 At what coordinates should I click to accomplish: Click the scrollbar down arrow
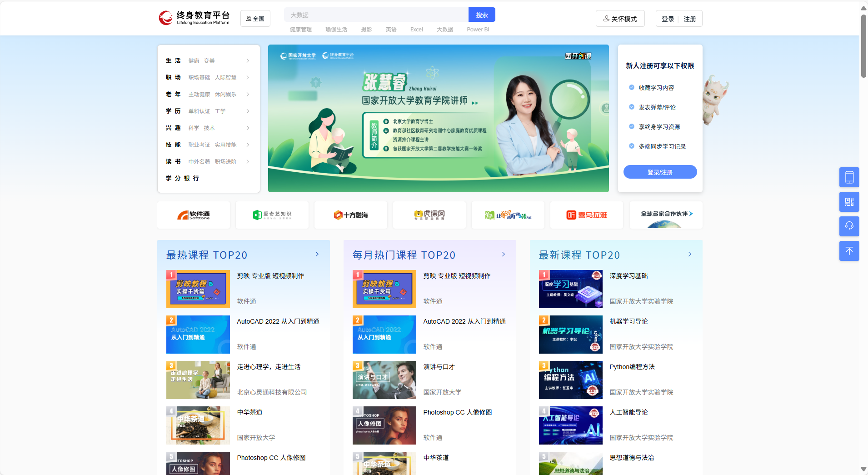(863, 469)
